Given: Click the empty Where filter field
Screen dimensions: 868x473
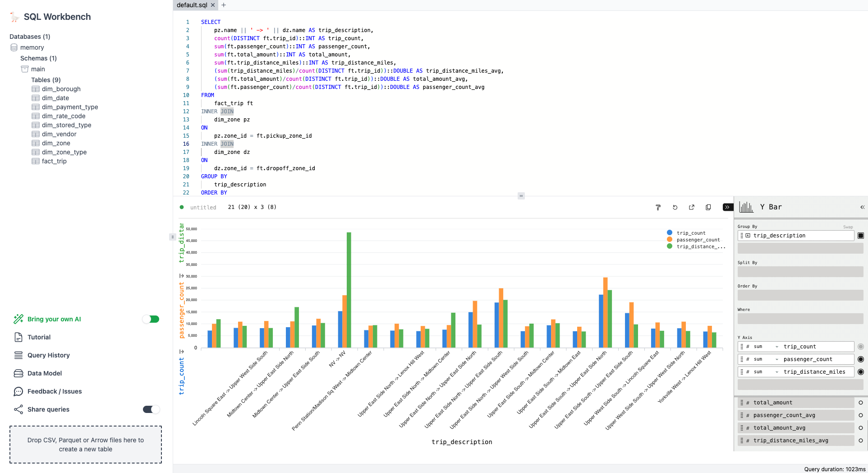Looking at the screenshot, I should click(800, 319).
